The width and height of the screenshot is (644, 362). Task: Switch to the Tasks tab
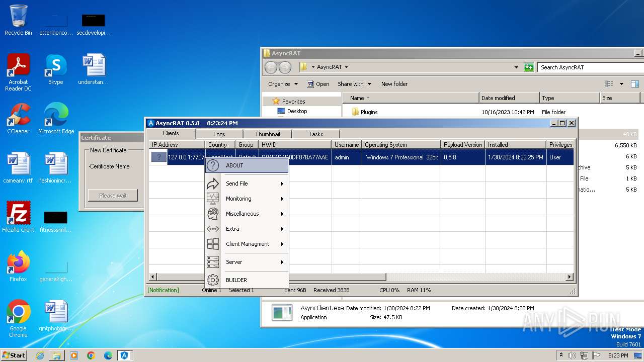click(315, 134)
